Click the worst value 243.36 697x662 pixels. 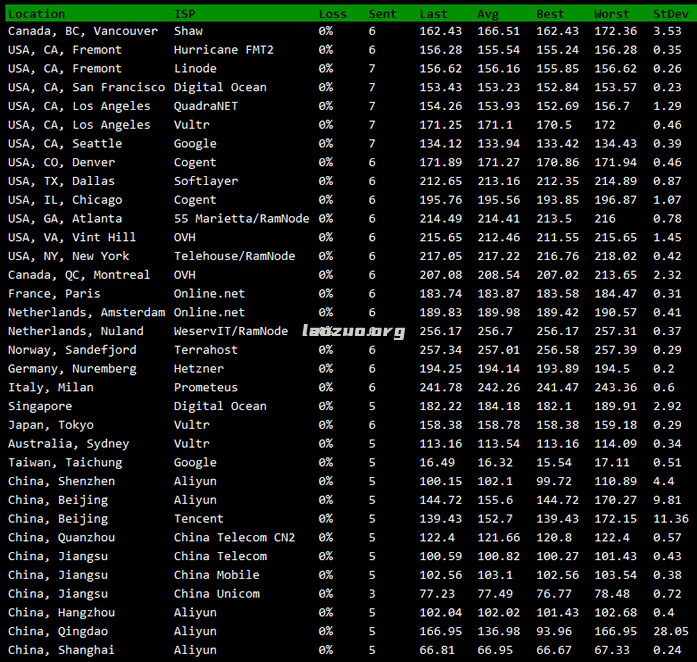pyautogui.click(x=616, y=387)
